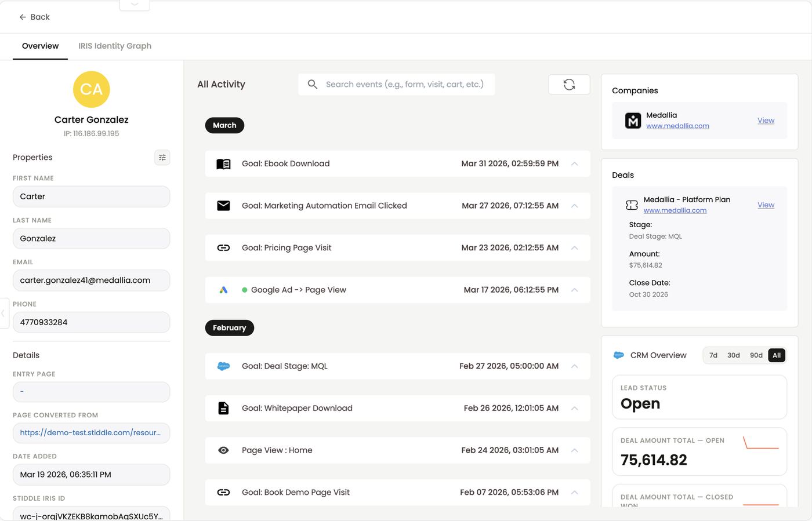This screenshot has width=812, height=521.
Task: Collapse the Book Demo Page Visit event
Action: (x=574, y=493)
